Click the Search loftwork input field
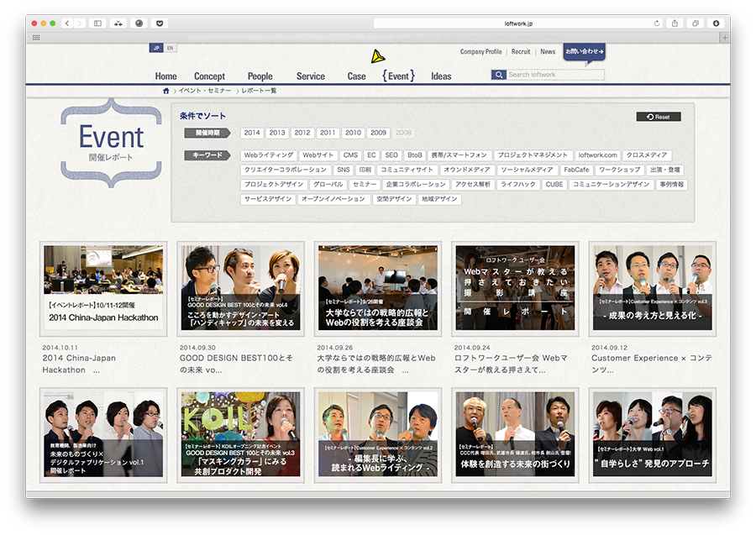The width and height of the screenshot is (756, 535). pos(554,75)
